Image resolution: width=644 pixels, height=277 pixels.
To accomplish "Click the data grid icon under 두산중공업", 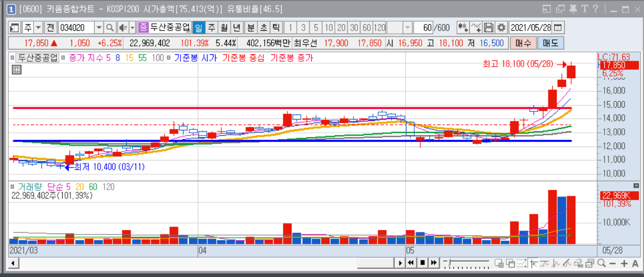I will point(17,70).
